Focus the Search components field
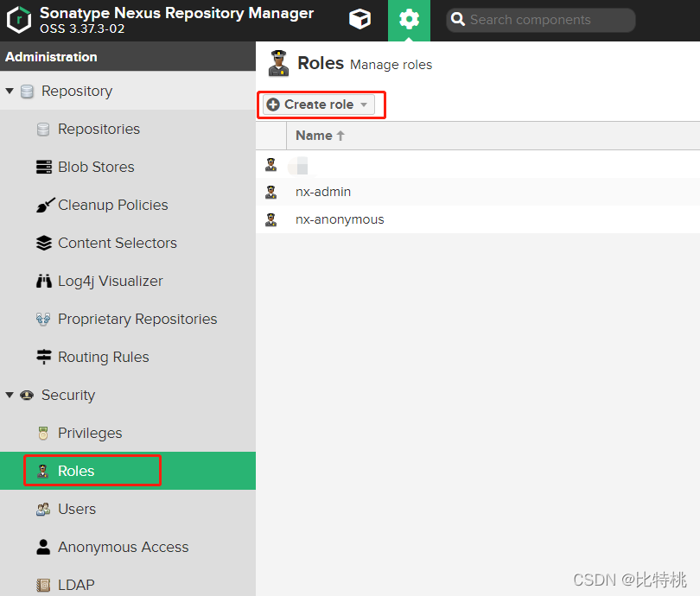 point(541,20)
